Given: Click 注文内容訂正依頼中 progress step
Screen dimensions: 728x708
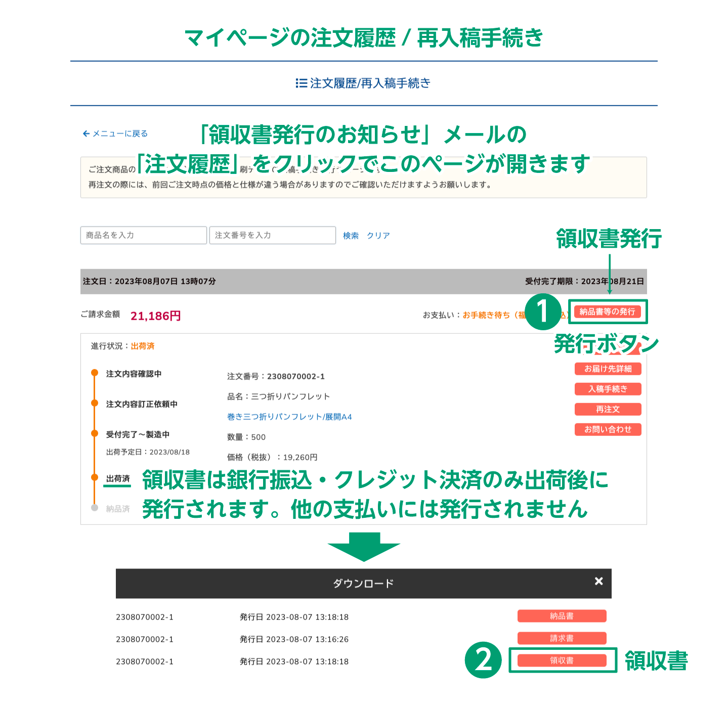Looking at the screenshot, I should [x=142, y=404].
